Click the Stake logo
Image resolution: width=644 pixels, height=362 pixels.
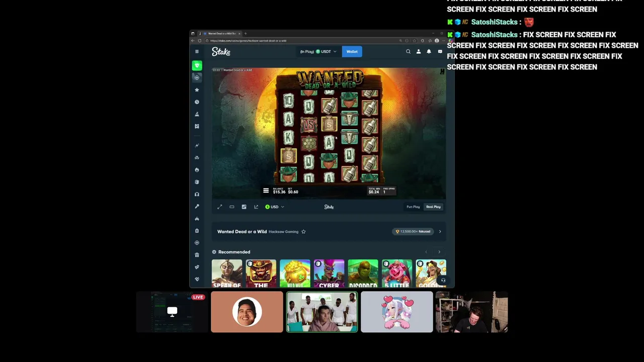[x=221, y=52]
